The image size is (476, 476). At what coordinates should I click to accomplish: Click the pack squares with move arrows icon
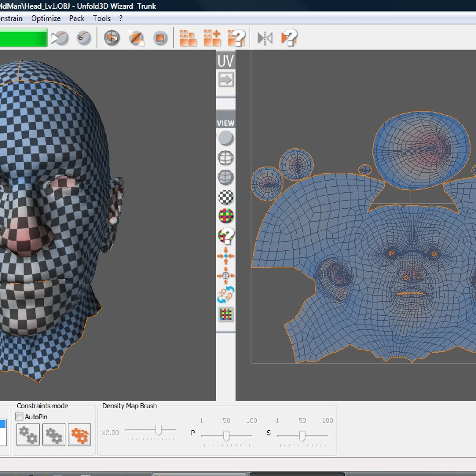(212, 38)
